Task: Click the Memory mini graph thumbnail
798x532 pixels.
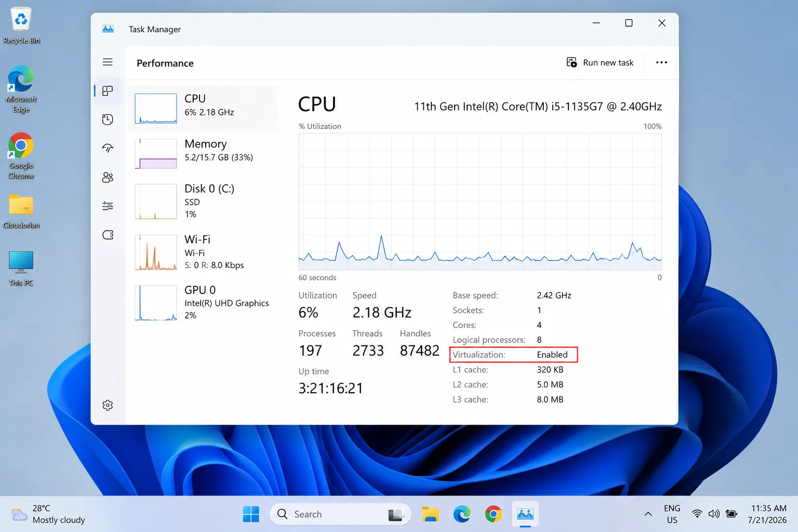Action: click(x=156, y=153)
